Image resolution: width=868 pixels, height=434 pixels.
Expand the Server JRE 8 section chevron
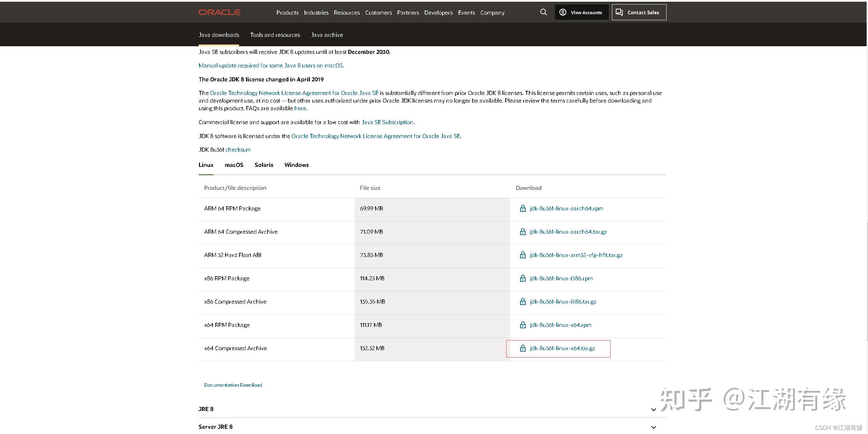[x=653, y=427]
